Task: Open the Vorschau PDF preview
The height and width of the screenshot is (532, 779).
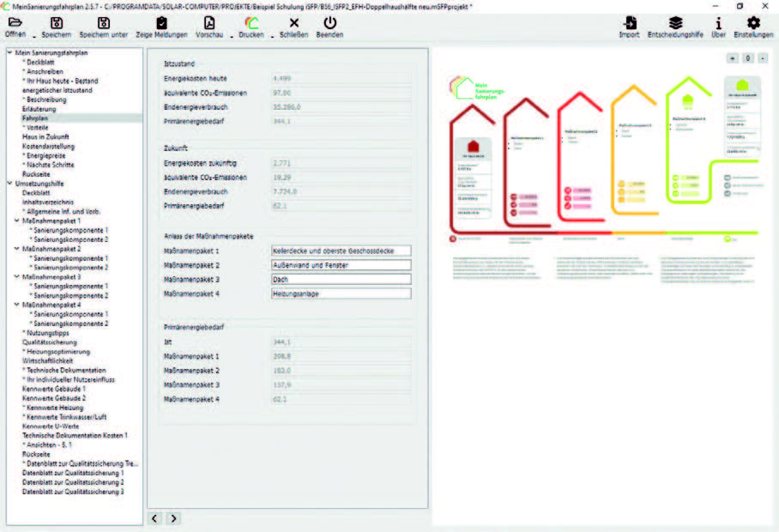Action: click(x=209, y=23)
